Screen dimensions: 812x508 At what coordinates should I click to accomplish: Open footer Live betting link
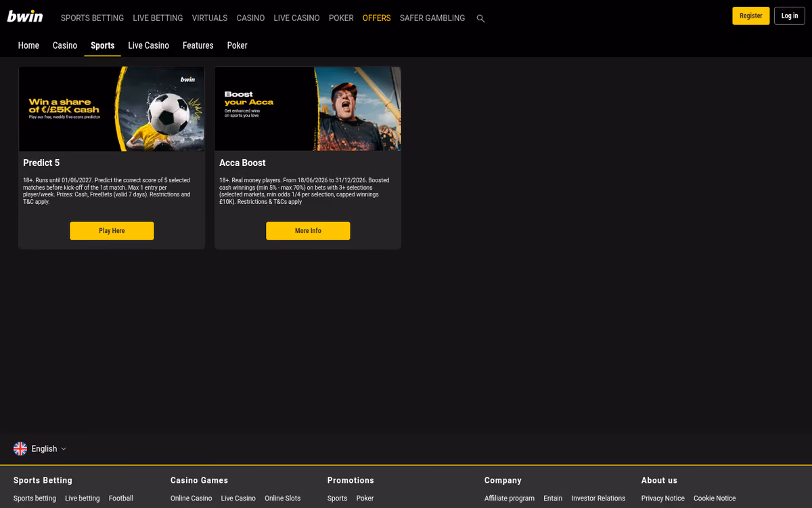[83, 499]
